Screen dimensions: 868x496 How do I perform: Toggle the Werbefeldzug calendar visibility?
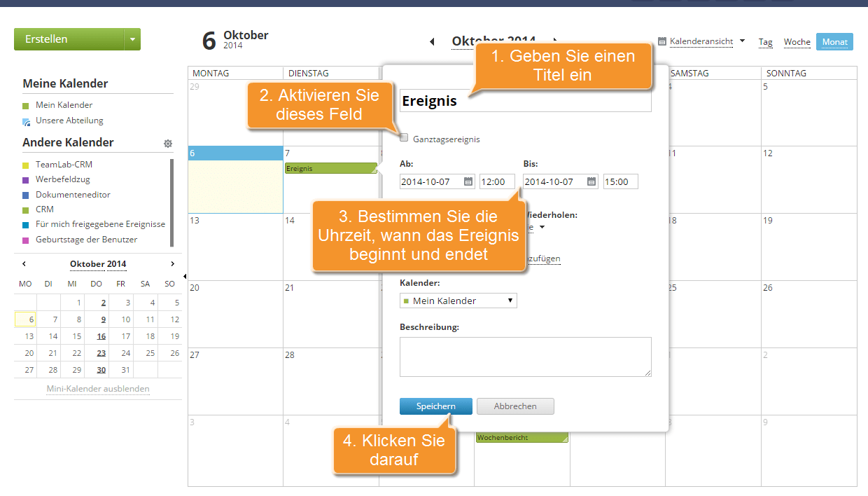[x=26, y=180]
